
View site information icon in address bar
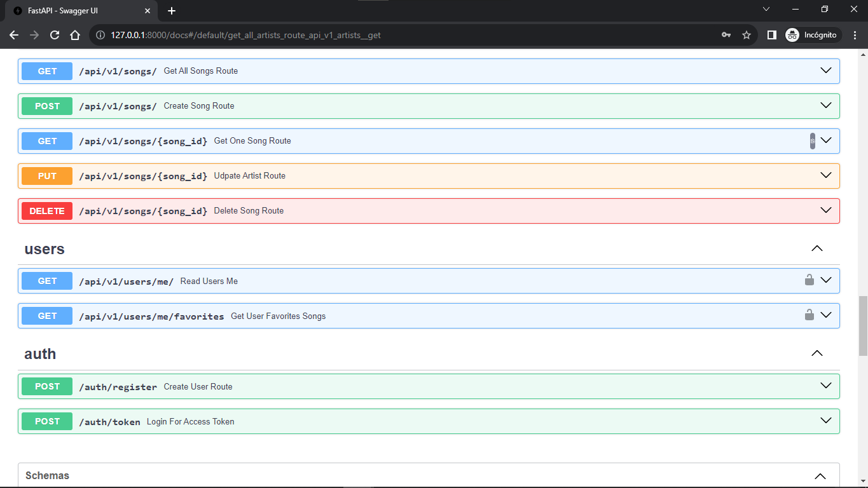click(100, 35)
